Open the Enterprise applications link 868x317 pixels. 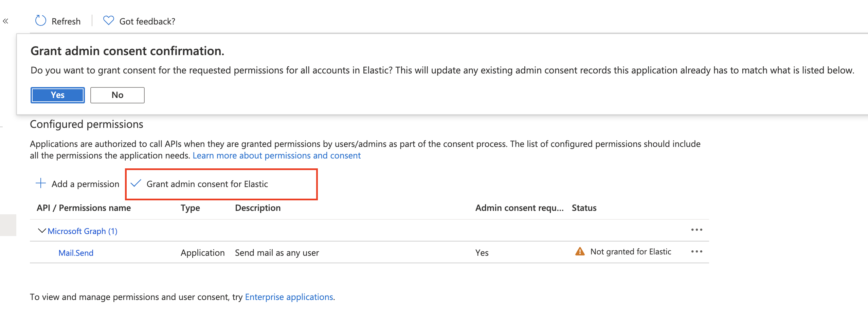289,297
